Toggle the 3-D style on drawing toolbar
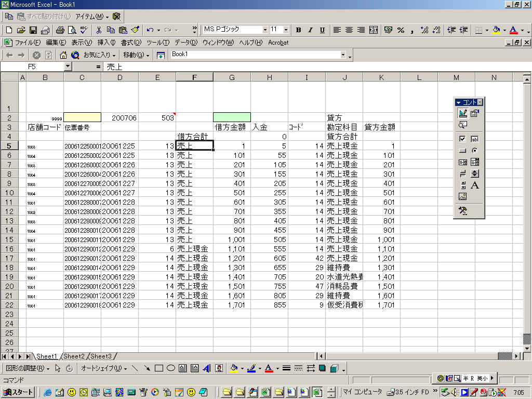532x399 pixels. [x=334, y=368]
